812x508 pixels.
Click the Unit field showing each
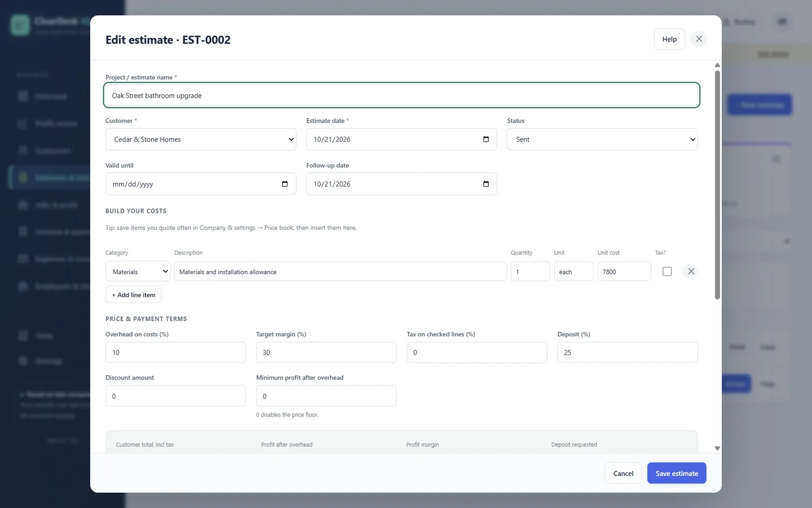tap(573, 271)
